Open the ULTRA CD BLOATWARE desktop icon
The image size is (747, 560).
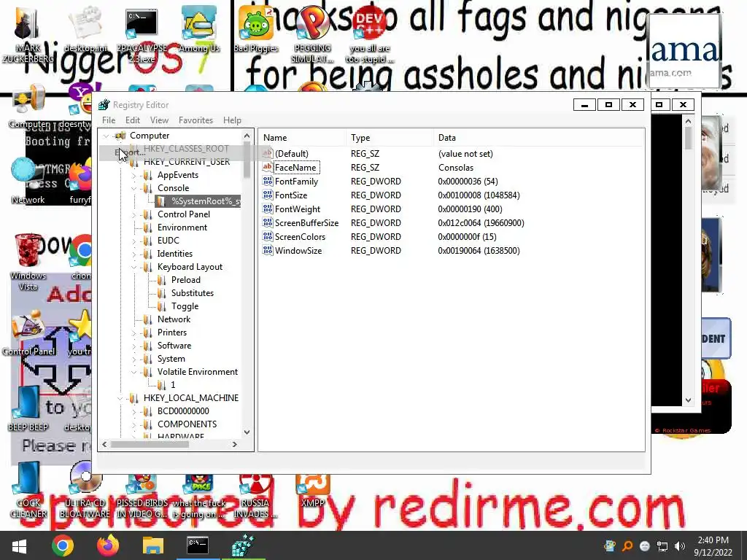coord(85,491)
